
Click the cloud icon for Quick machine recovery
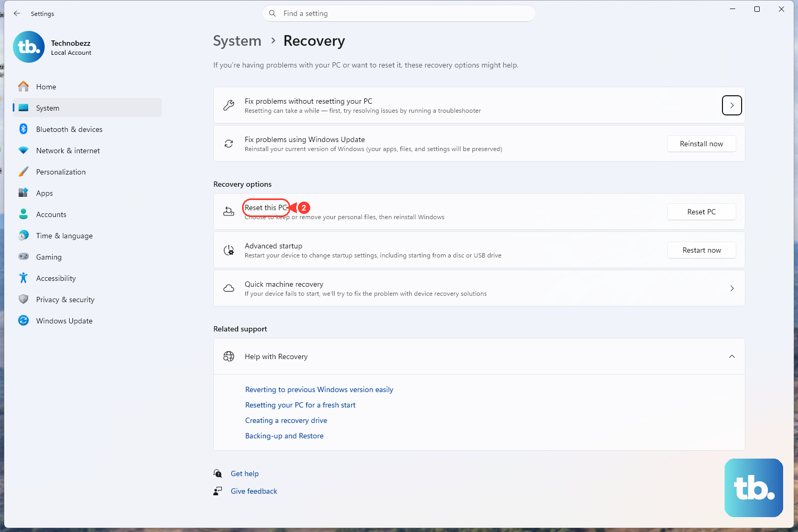pos(229,288)
